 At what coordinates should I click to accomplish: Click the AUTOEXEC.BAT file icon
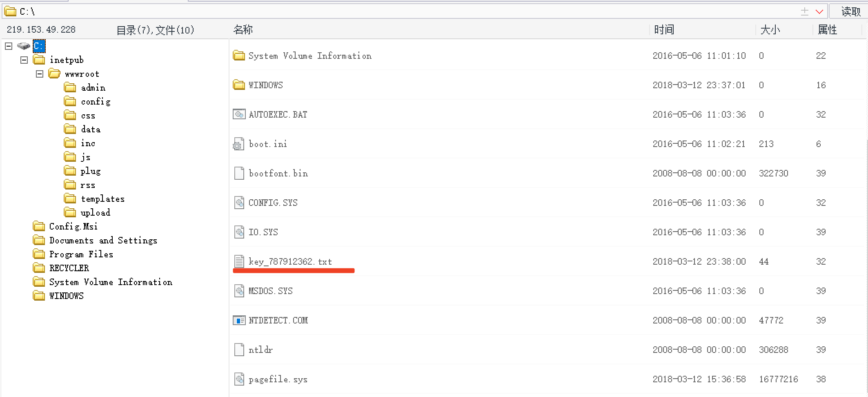[239, 114]
